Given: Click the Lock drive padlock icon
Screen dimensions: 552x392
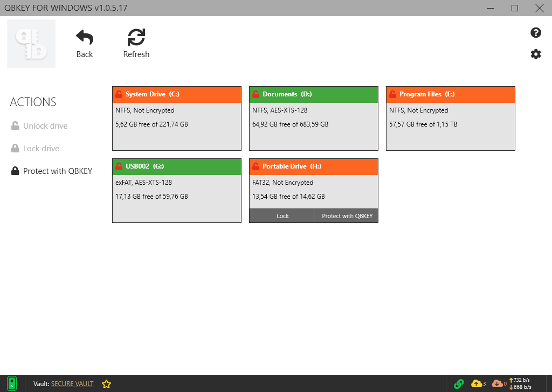Looking at the screenshot, I should pos(15,148).
